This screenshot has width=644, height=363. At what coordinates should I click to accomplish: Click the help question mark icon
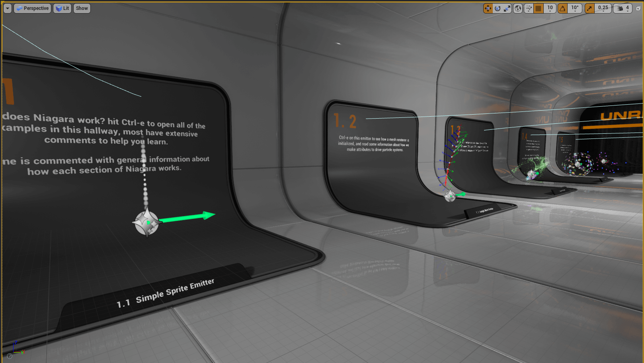coord(10,356)
